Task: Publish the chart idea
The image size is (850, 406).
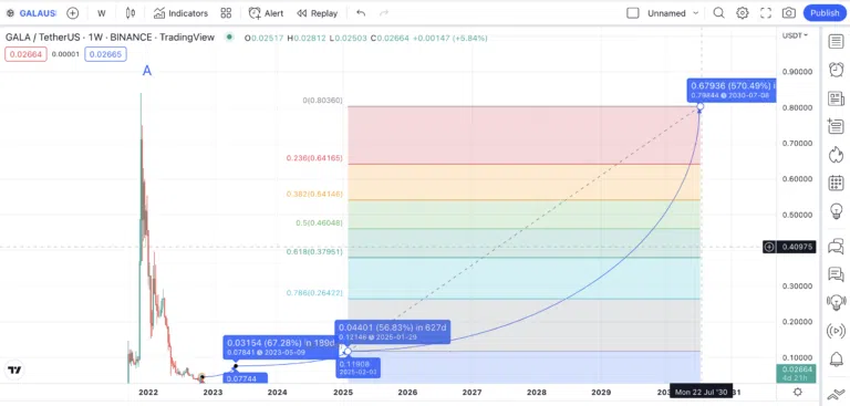Action: click(825, 13)
